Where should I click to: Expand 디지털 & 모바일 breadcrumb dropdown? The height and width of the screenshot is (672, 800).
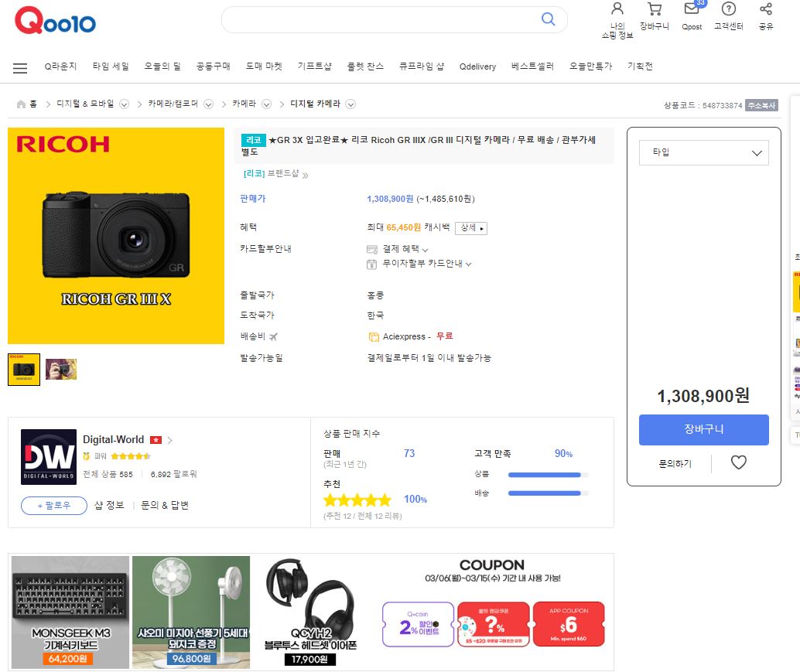[124, 104]
